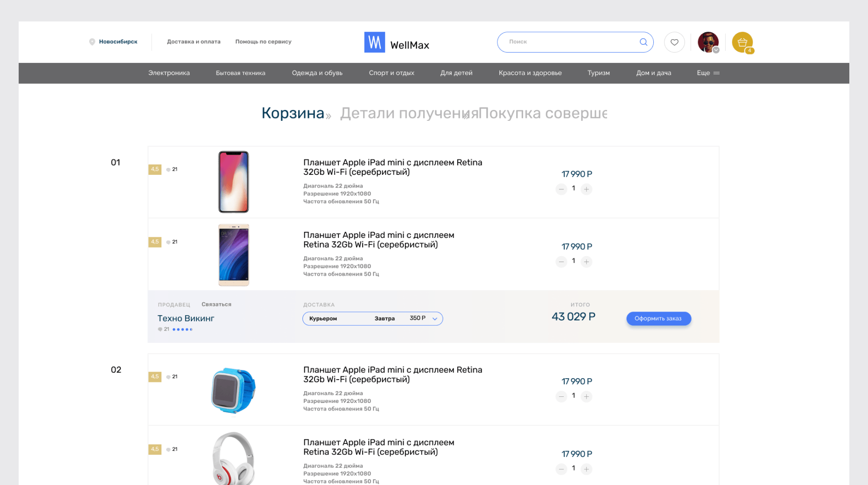Open the Доставка и оплата link

pos(194,42)
